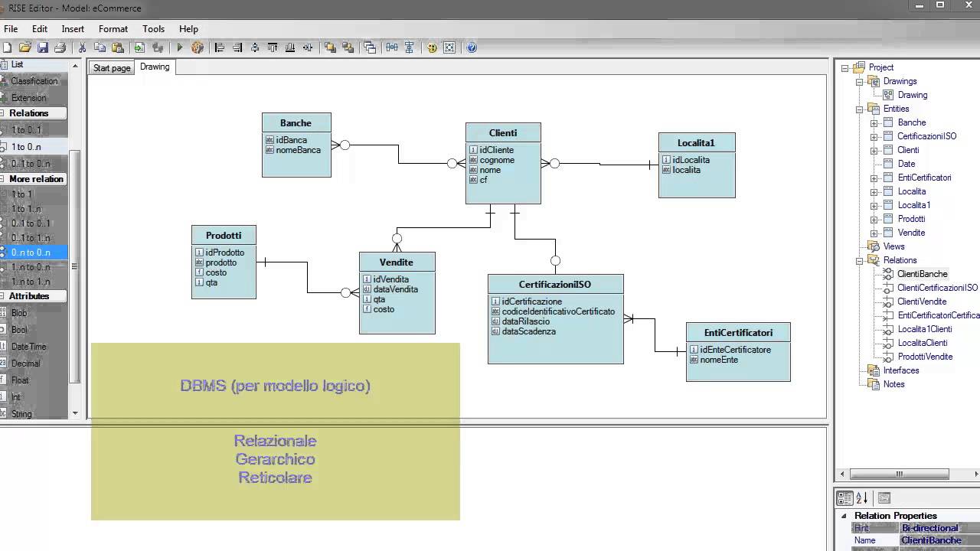Open the File menu

click(11, 29)
